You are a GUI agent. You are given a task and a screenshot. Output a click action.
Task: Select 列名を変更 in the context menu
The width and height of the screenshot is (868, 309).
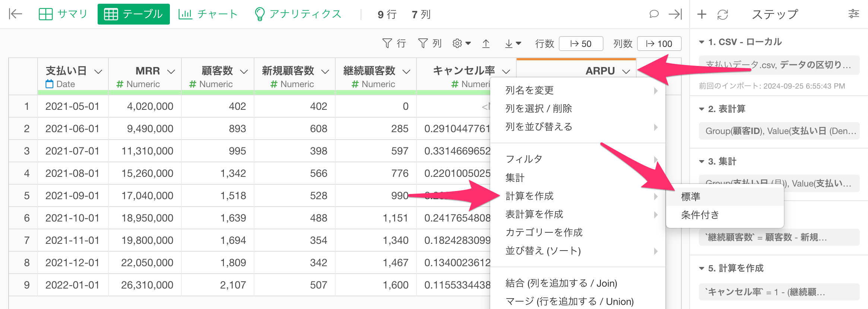[578, 90]
